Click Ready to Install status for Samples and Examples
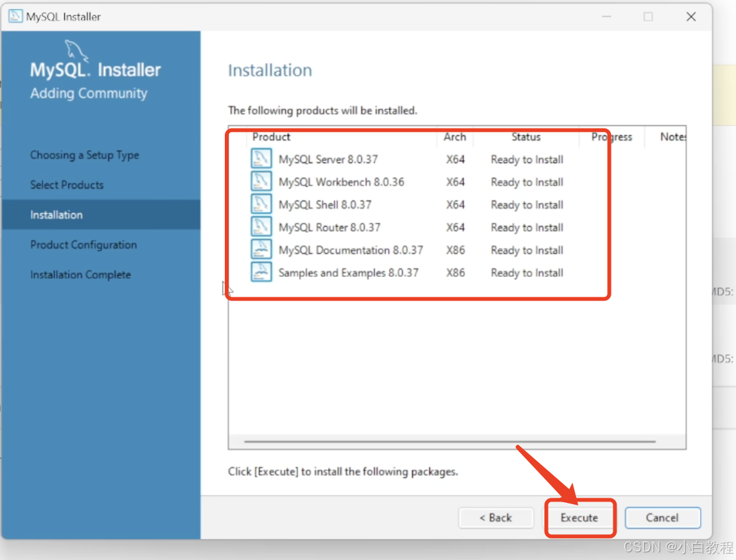Screen dimensions: 736x560 527,273
